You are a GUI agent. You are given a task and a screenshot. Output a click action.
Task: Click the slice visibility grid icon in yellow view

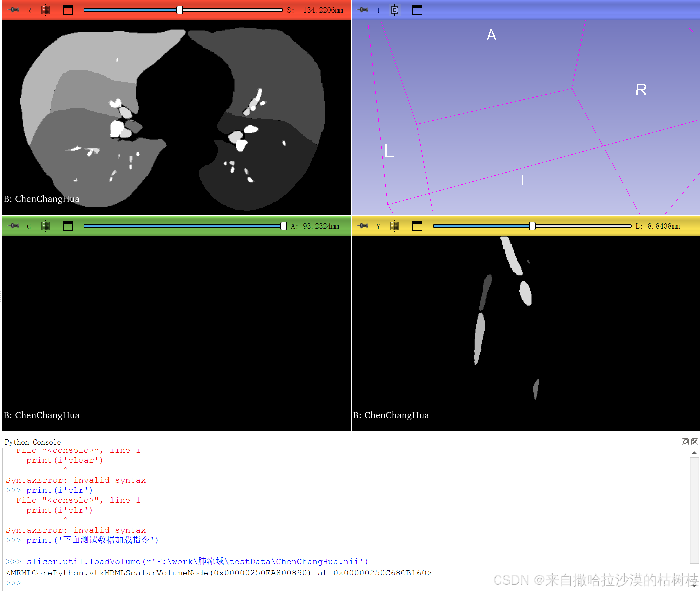click(x=395, y=226)
